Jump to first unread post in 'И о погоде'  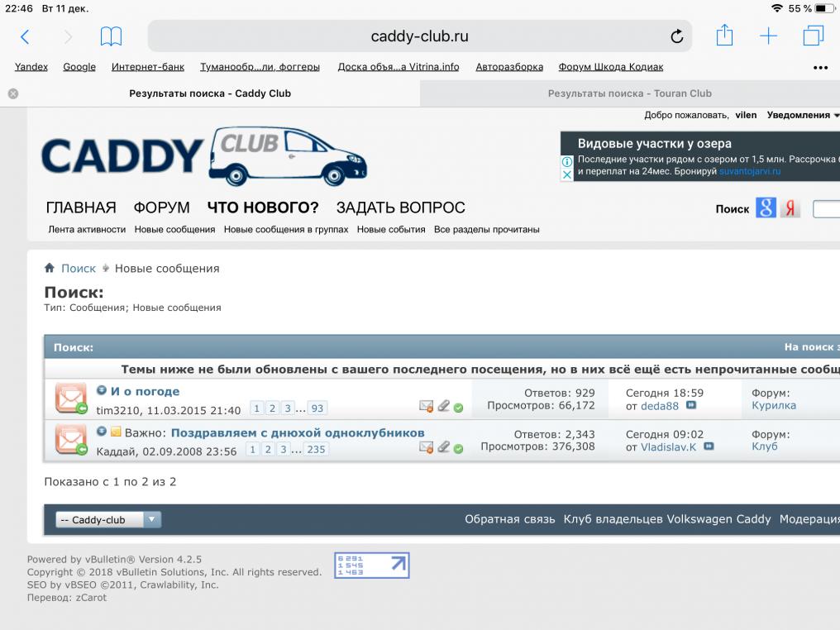coord(101,390)
